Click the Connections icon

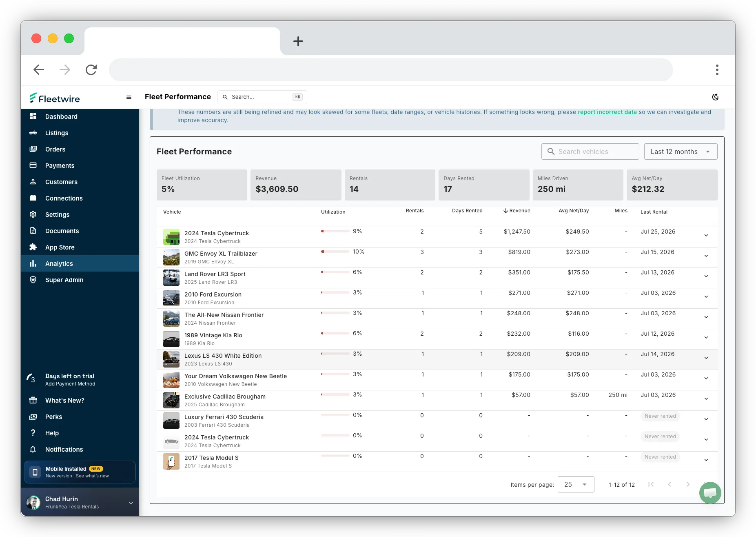33,198
